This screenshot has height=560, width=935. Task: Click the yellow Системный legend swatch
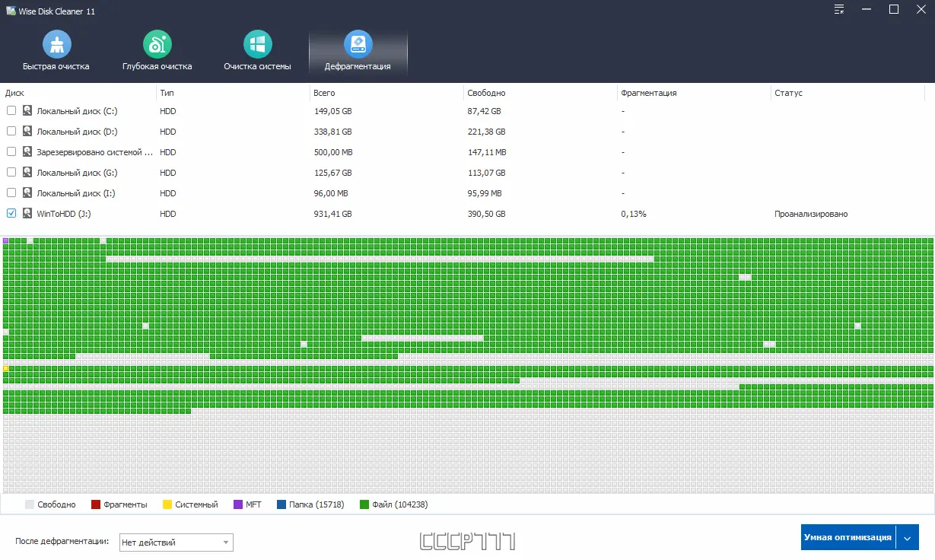coord(167,504)
